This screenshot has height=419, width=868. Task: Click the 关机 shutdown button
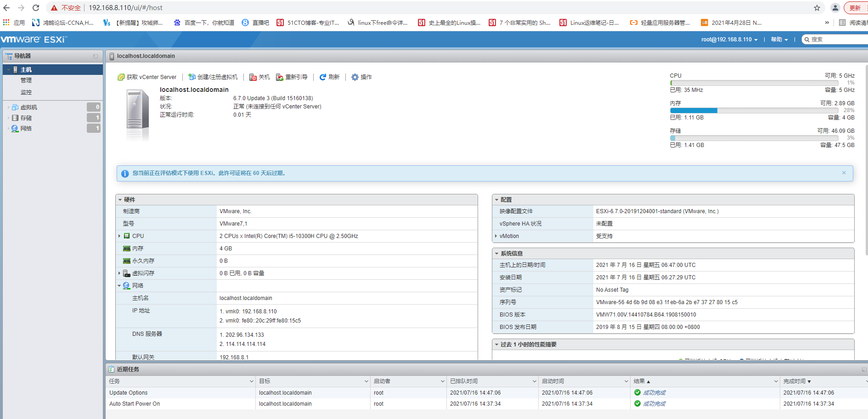(x=259, y=77)
